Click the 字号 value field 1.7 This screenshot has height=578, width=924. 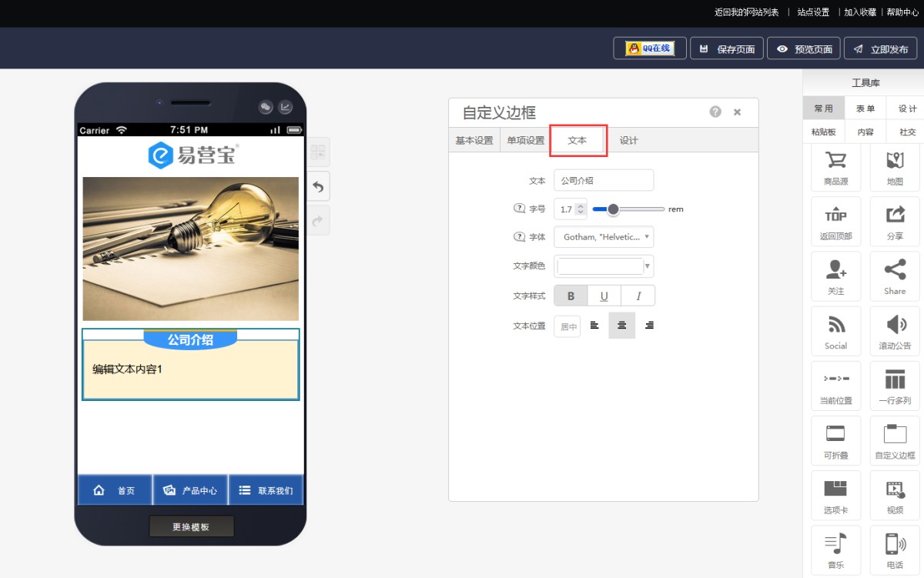[565, 209]
